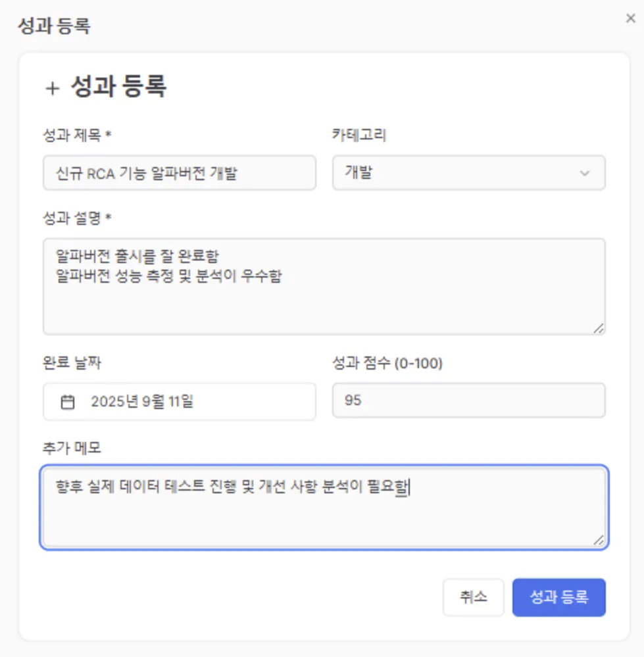Click the 취소 button

click(474, 597)
